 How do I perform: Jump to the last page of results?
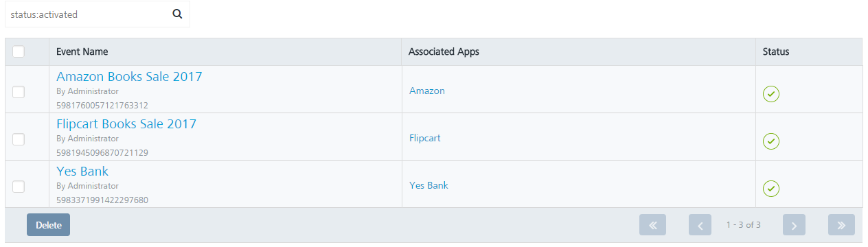pos(841,225)
